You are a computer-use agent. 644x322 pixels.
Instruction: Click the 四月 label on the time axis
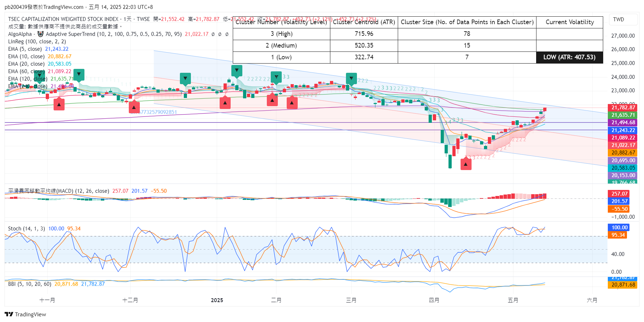(434, 300)
